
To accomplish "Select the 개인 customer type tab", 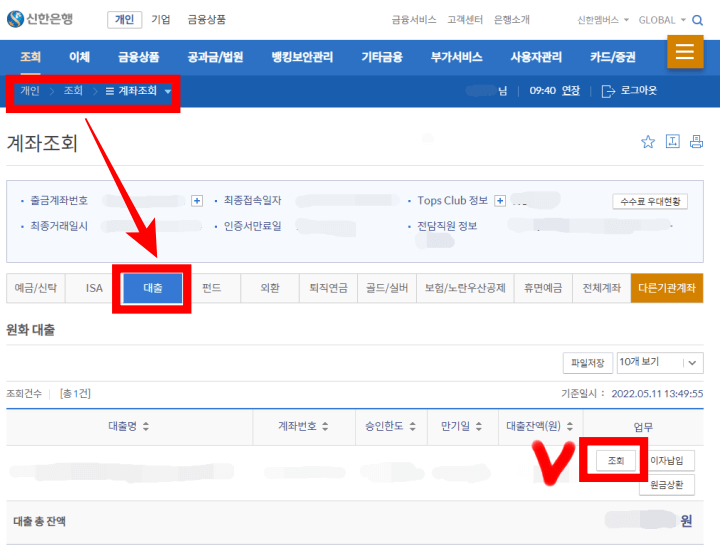I will point(124,20).
